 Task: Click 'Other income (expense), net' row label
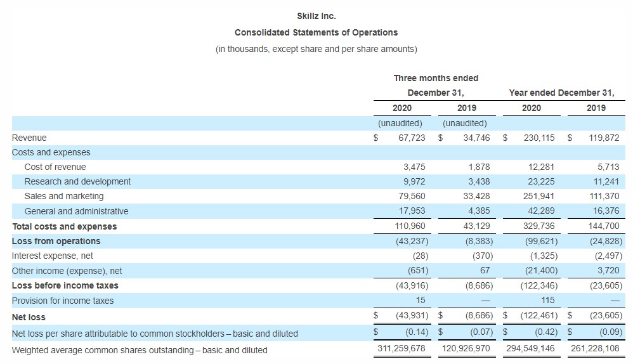pyautogui.click(x=67, y=271)
